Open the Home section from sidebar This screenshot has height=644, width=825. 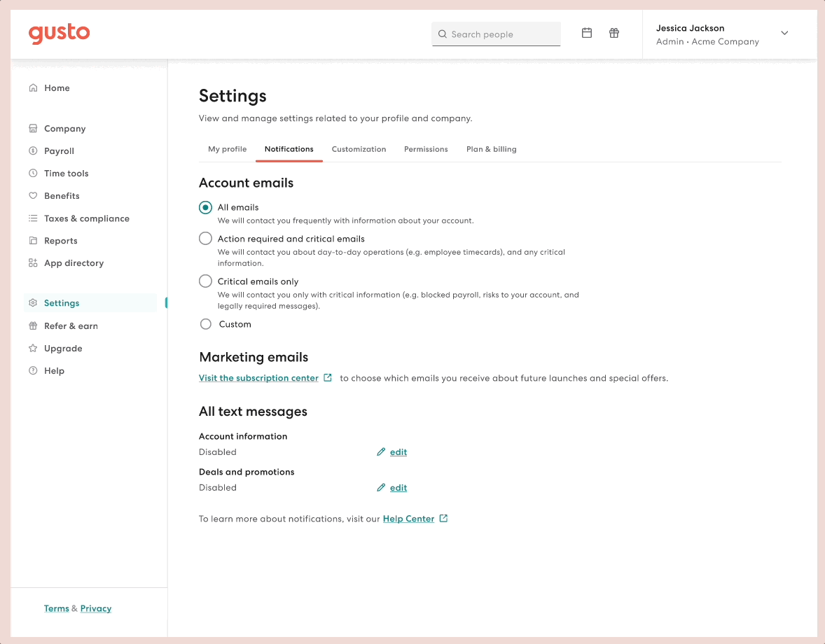click(x=56, y=87)
